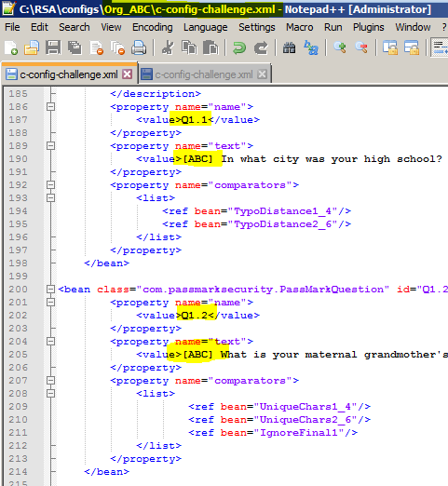Open the Run menu

pyautogui.click(x=333, y=27)
